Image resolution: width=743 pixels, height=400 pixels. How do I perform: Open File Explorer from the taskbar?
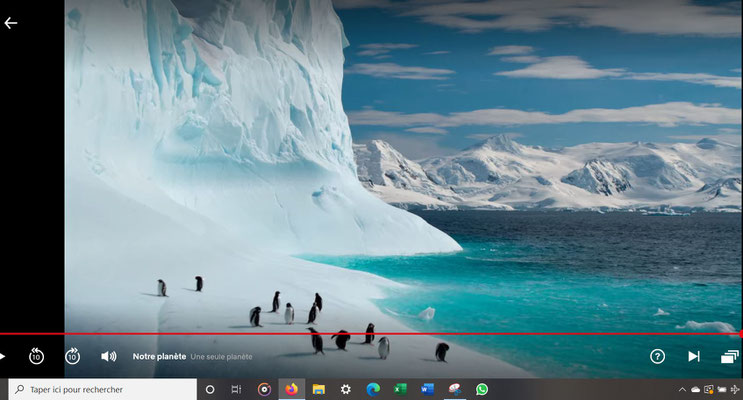(x=318, y=390)
